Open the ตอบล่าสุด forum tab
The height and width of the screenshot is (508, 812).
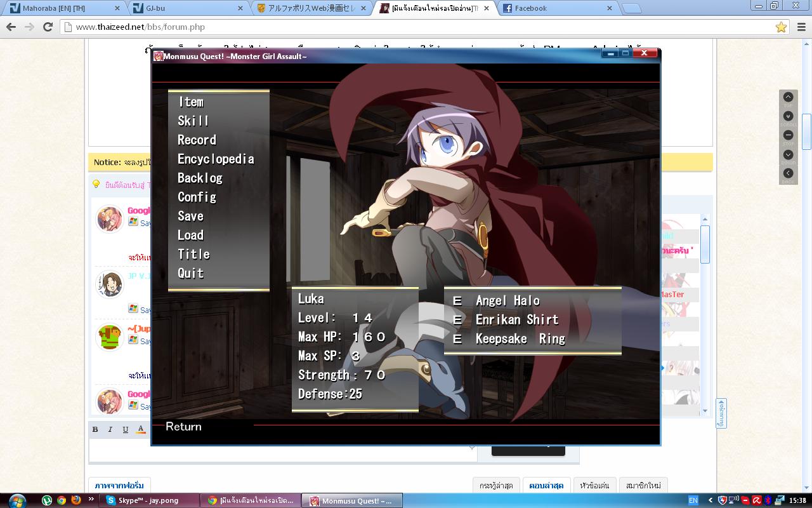point(547,485)
